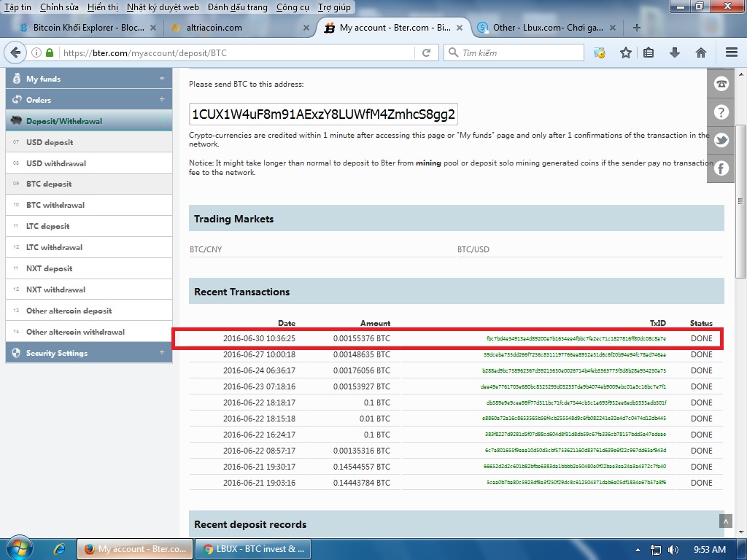Open USD deposit sidebar link
Viewport: 747px width, 560px height.
[89, 142]
